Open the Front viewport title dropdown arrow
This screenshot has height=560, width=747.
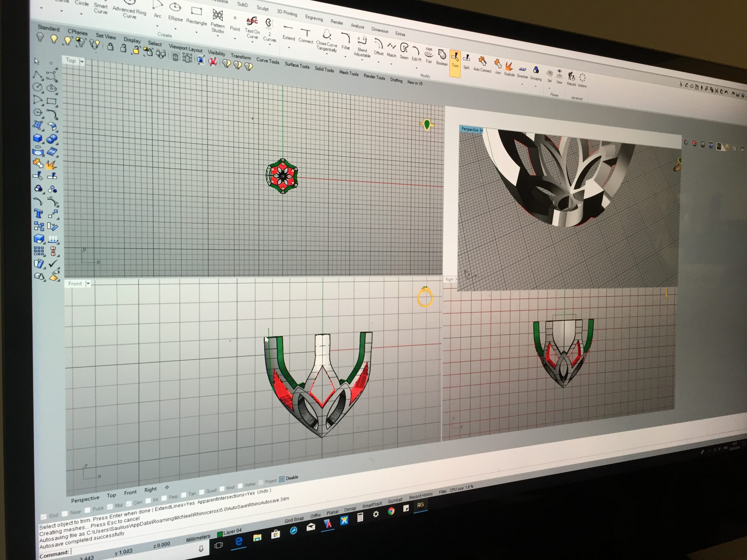tap(88, 283)
